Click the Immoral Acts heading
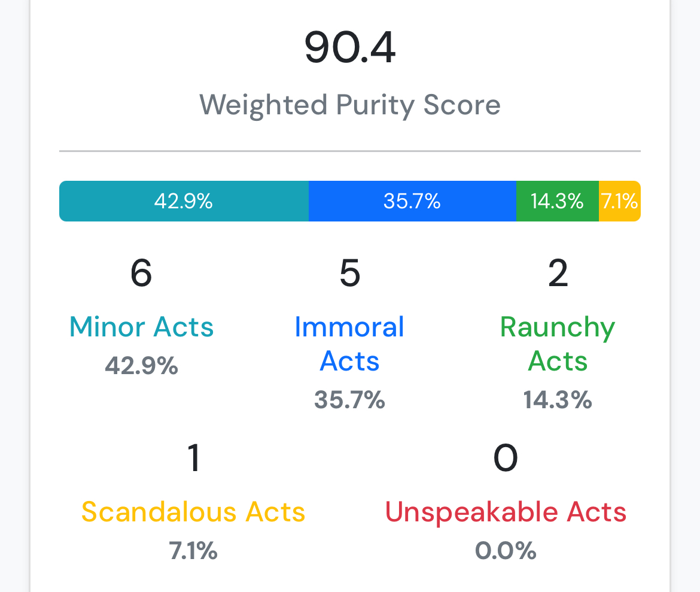This screenshot has height=592, width=700. (349, 344)
